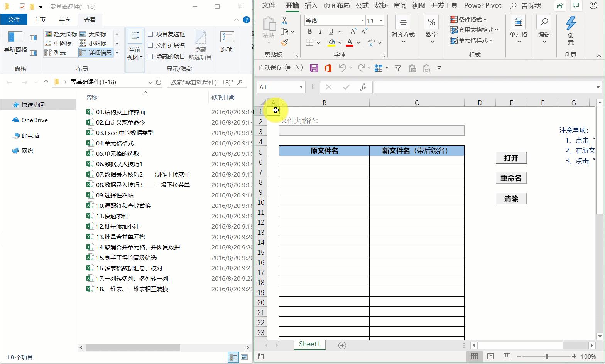Click the Save icon in quick access toolbar
This screenshot has height=364, width=605.
314,68
